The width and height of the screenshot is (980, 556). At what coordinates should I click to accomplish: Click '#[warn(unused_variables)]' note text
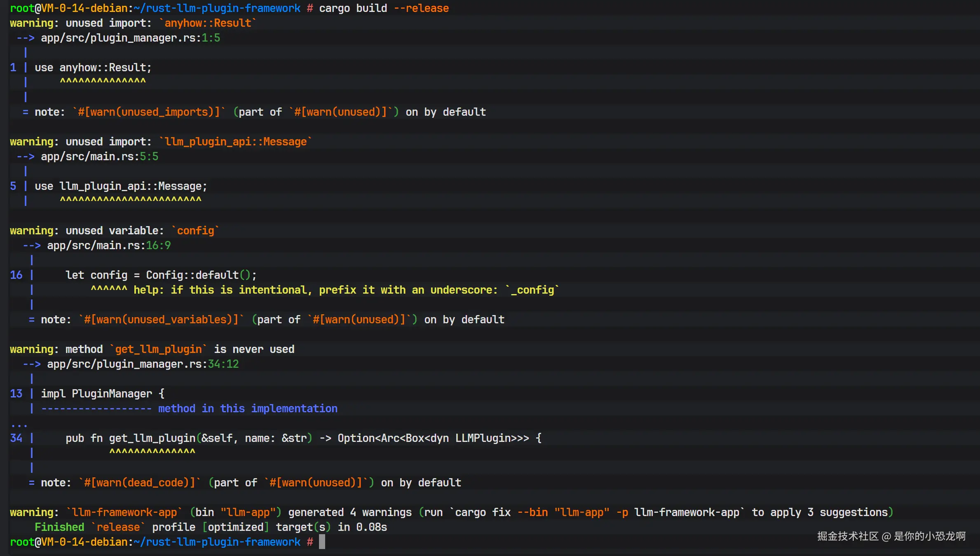tap(161, 320)
